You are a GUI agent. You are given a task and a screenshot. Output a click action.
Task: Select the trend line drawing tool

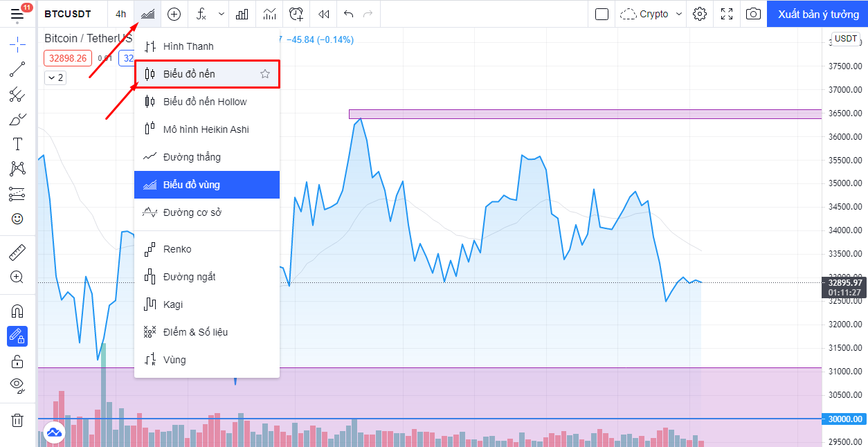pyautogui.click(x=17, y=69)
